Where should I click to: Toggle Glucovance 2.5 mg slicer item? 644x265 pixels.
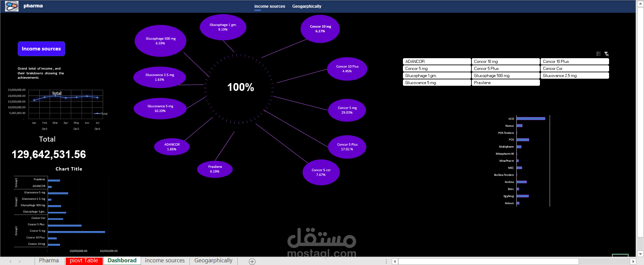(574, 76)
